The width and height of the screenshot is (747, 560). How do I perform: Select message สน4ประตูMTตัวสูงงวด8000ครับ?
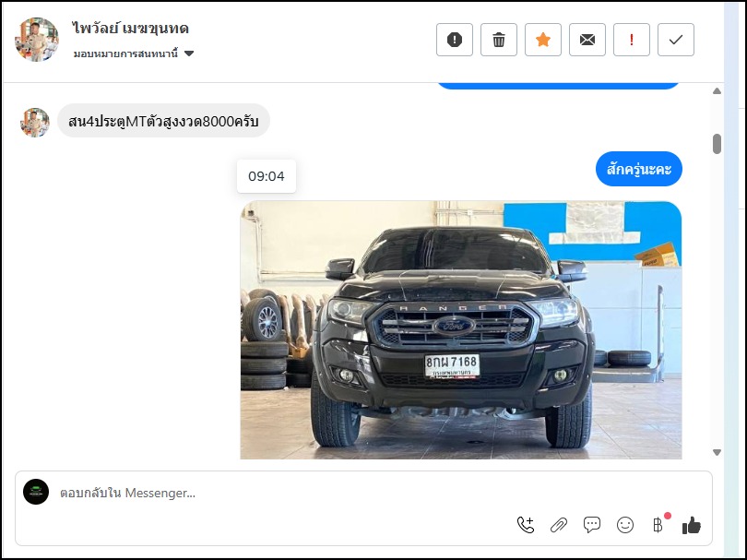tap(163, 121)
